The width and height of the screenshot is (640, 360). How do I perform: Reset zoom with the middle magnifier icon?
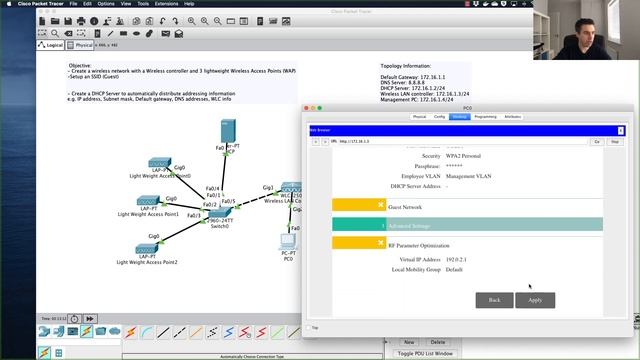click(x=204, y=21)
